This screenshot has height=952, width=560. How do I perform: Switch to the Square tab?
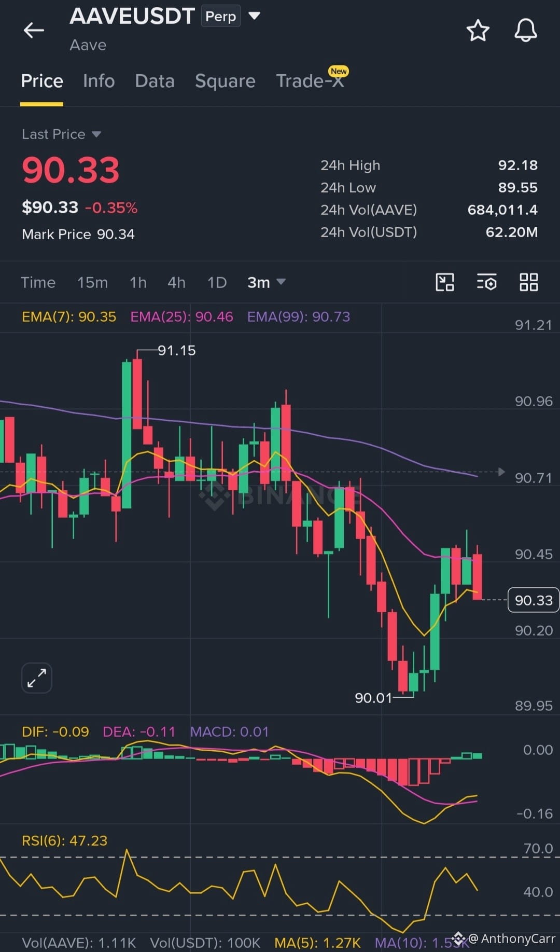pos(225,81)
